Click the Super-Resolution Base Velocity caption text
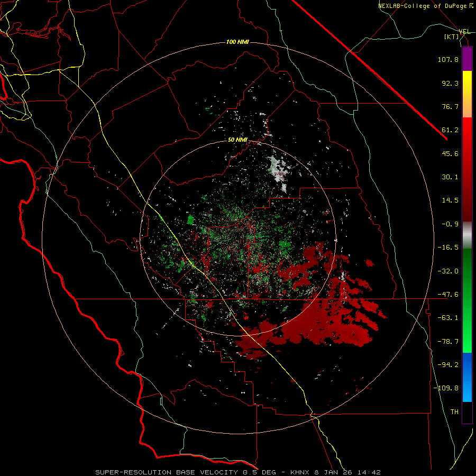 pos(237,472)
